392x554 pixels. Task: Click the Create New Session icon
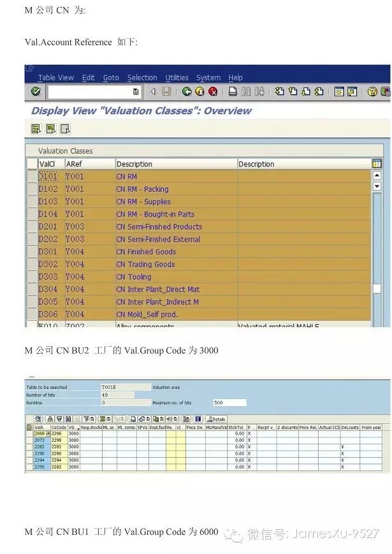[339, 92]
